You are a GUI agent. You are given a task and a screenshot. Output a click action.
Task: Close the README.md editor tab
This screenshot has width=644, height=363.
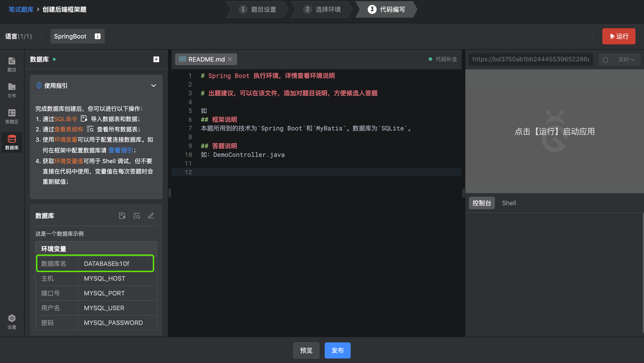[x=230, y=59]
